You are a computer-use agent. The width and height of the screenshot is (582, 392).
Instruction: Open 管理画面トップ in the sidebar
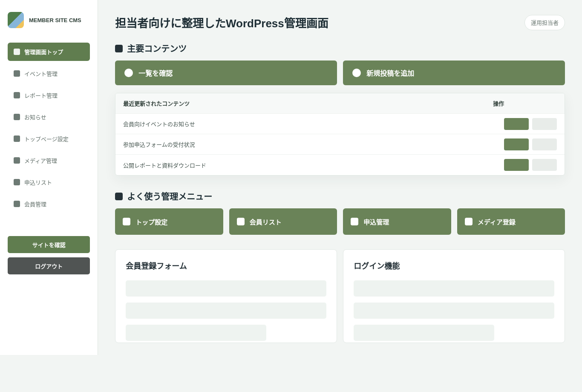(49, 52)
